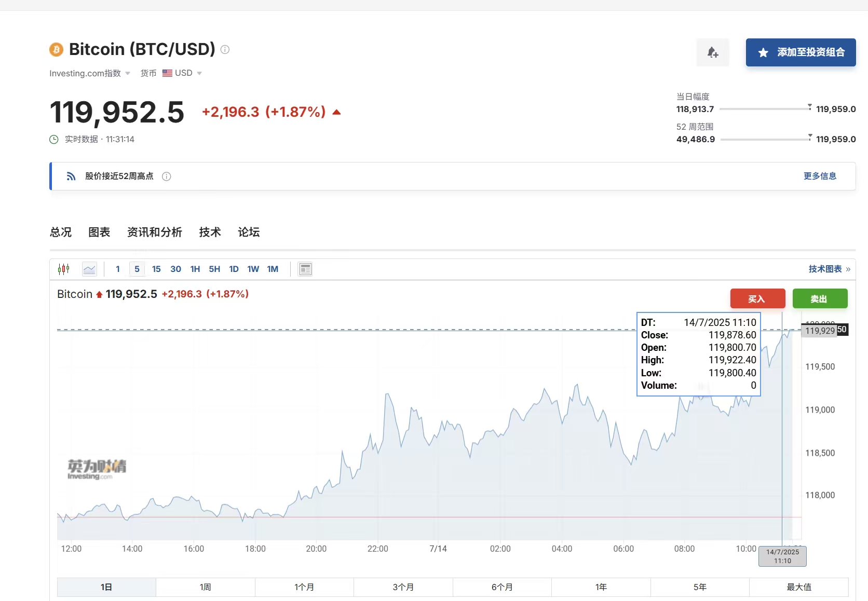Click the 52 周范围 range slider bar
The width and height of the screenshot is (868, 601).
pos(765,139)
